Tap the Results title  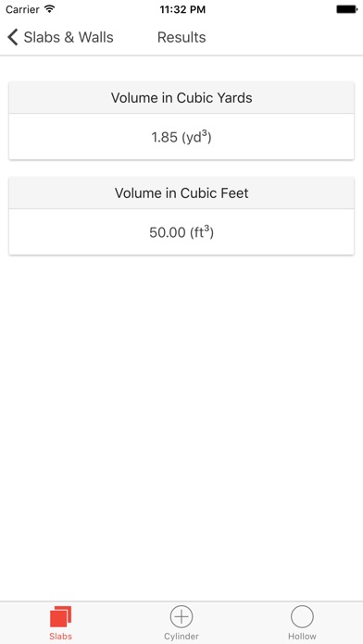tap(181, 37)
